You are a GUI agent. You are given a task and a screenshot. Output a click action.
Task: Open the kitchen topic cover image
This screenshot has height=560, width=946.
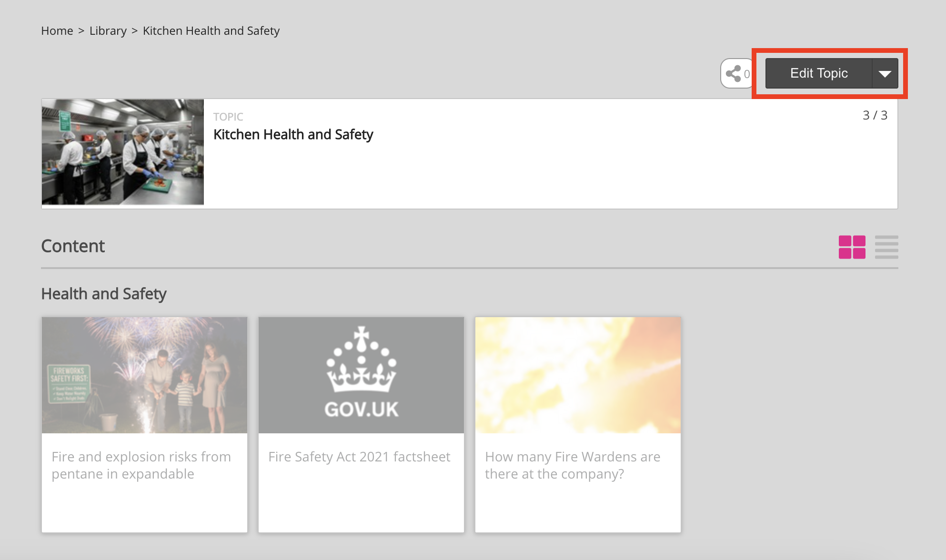(x=123, y=152)
